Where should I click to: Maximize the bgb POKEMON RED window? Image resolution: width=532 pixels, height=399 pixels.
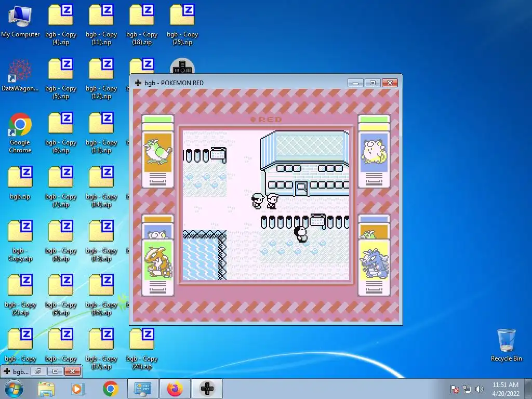[373, 83]
